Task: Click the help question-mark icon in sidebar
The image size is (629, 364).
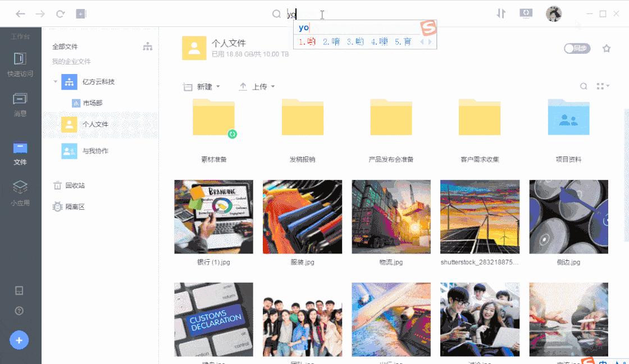Action: tap(20, 310)
